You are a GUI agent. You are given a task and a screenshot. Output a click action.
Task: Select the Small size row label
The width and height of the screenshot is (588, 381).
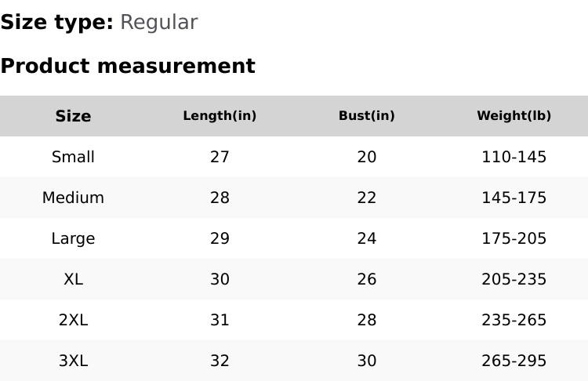coord(73,157)
